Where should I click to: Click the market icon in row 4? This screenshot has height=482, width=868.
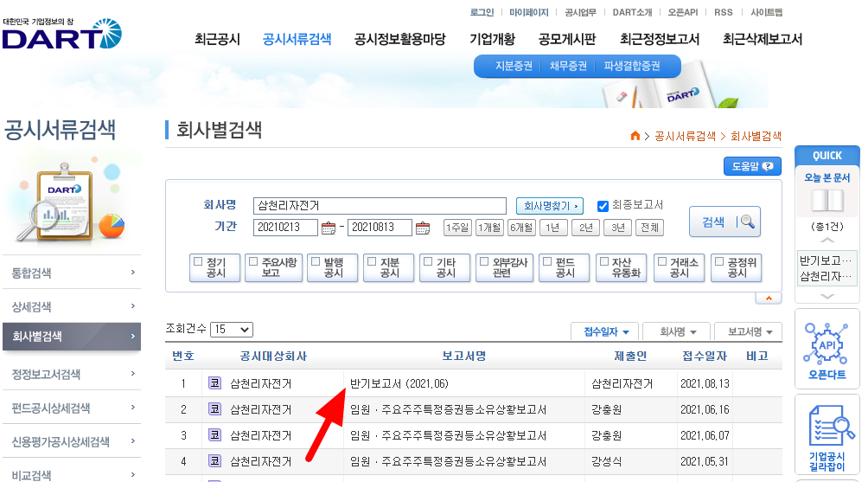point(214,461)
